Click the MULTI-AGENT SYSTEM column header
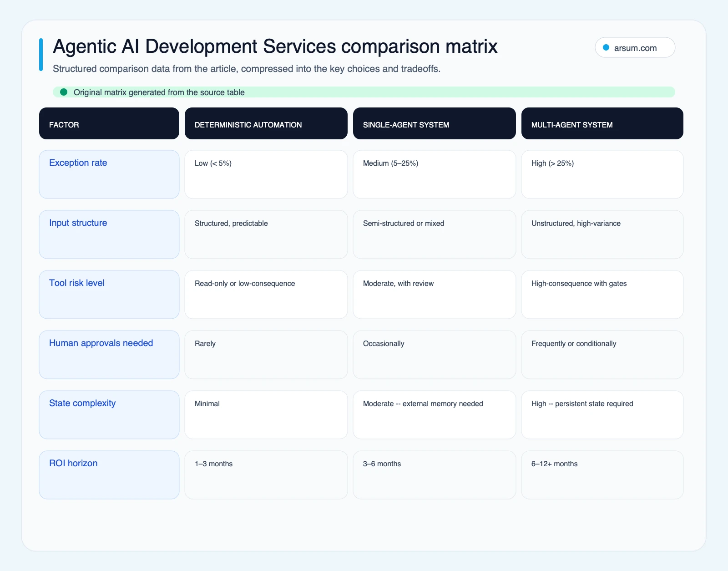Viewport: 728px width, 571px height. point(602,123)
